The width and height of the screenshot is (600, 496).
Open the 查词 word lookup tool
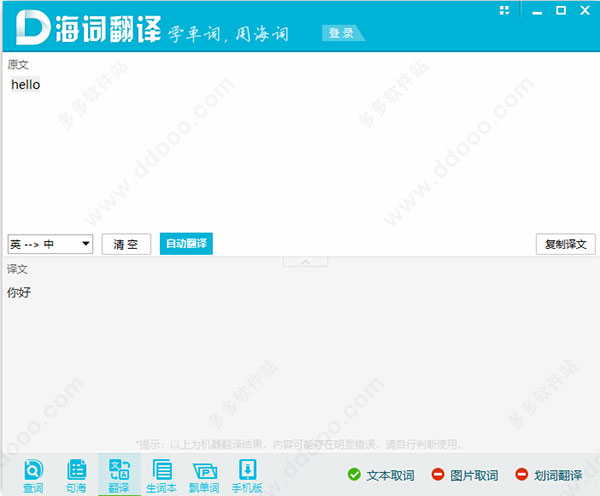coord(33,476)
